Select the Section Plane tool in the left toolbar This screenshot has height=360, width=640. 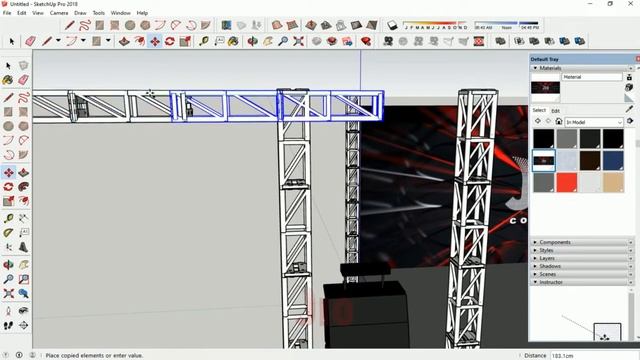(23, 325)
